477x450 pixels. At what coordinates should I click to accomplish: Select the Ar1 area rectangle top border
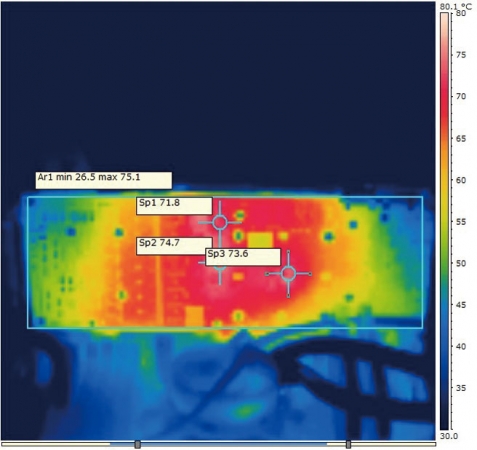225,197
